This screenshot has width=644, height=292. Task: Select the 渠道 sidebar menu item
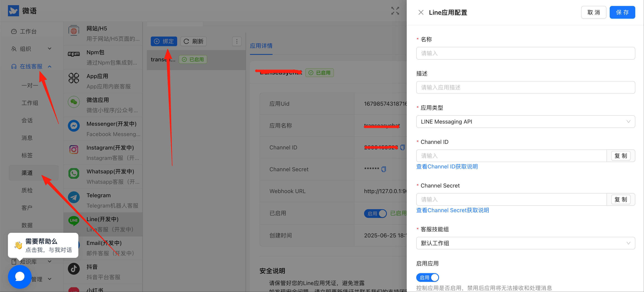click(x=27, y=173)
